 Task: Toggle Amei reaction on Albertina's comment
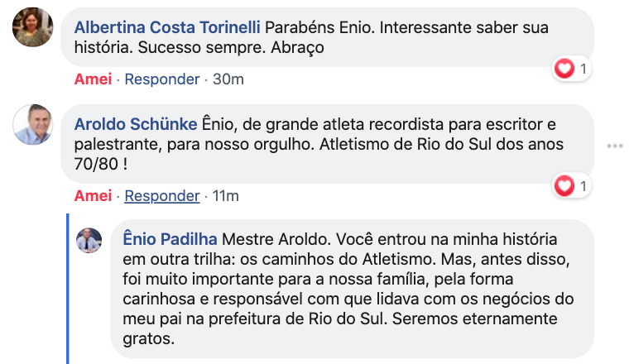click(92, 79)
